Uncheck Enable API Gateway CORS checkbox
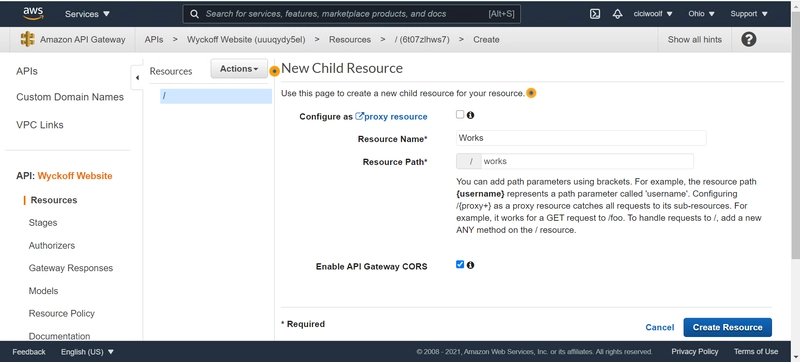 (460, 265)
